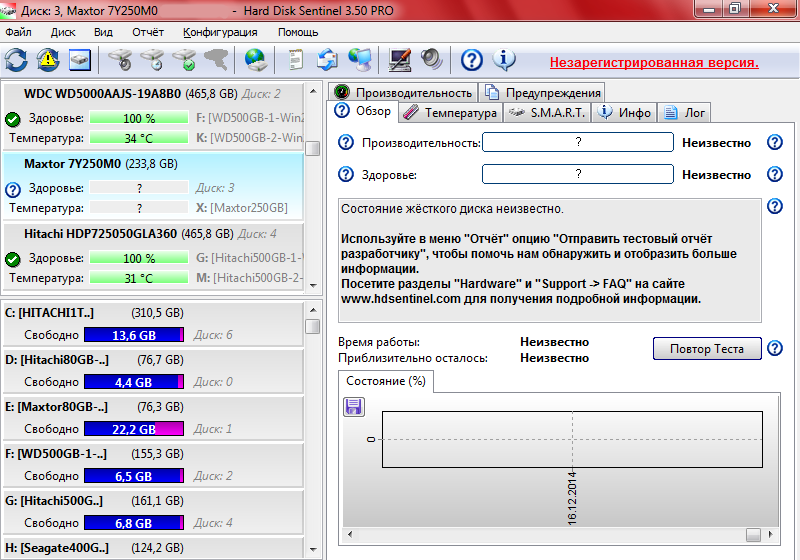The height and width of the screenshot is (560, 800).
Task: Click the 16.12.2014 date marker on graph
Action: click(x=572, y=498)
